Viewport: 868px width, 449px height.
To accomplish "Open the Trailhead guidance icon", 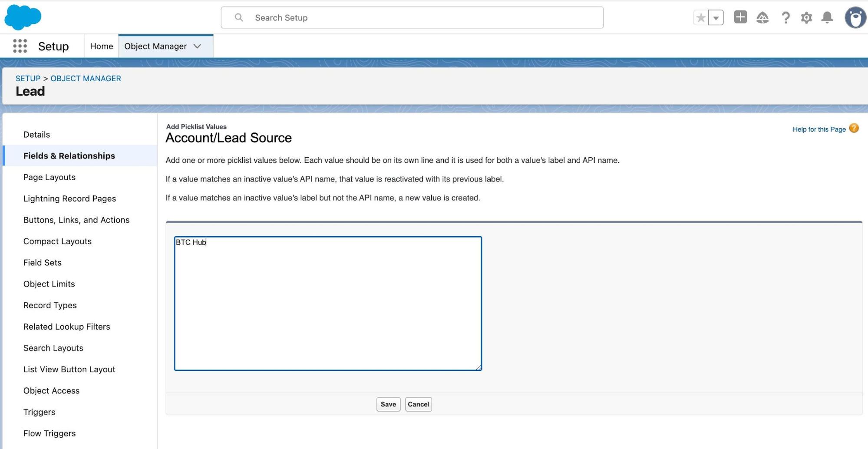I will click(x=762, y=18).
